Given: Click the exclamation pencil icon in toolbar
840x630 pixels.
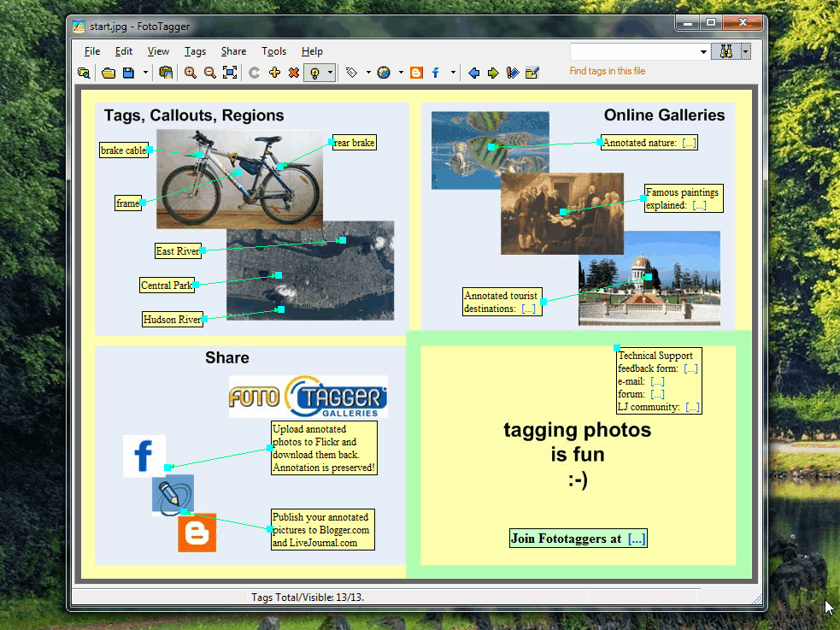Looking at the screenshot, I should pyautogui.click(x=513, y=73).
